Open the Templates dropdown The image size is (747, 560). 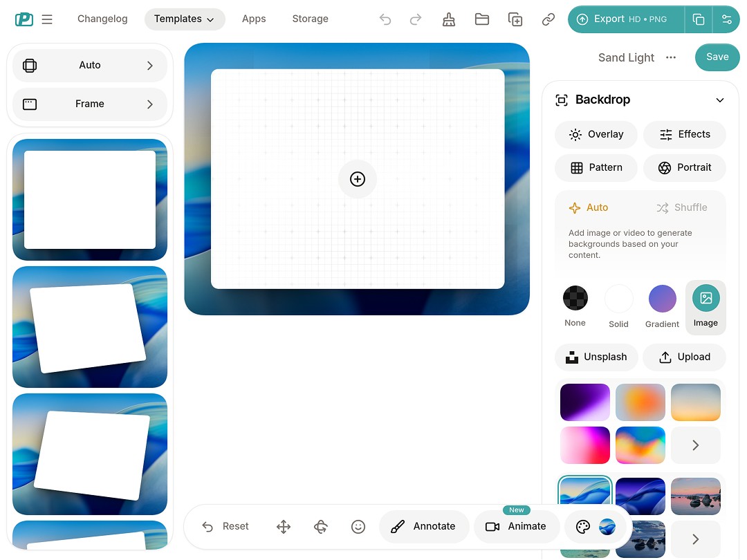(184, 19)
